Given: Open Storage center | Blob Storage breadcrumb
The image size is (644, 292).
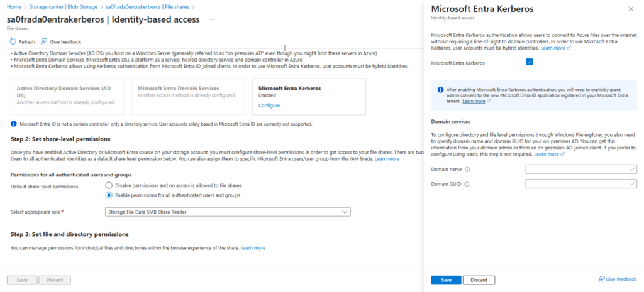Looking at the screenshot, I should pyautogui.click(x=65, y=6).
